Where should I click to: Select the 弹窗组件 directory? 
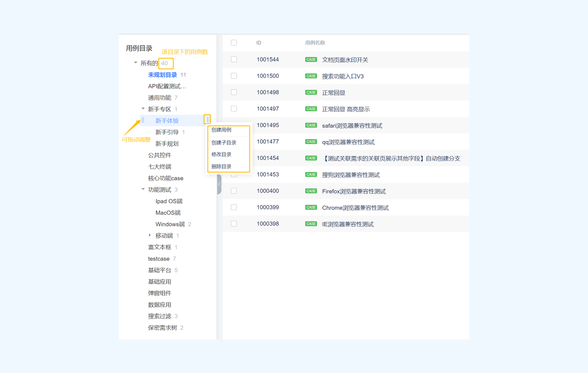point(159,293)
